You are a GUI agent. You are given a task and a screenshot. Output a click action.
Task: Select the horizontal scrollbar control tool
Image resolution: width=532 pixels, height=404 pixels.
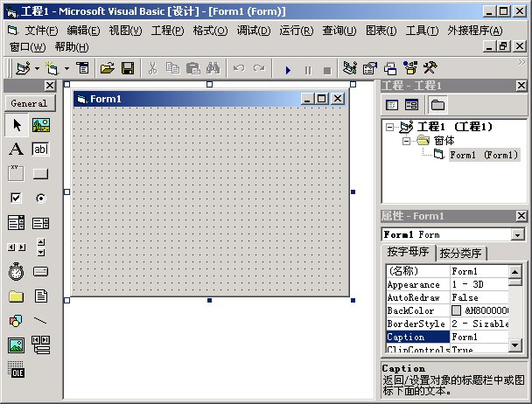point(17,247)
